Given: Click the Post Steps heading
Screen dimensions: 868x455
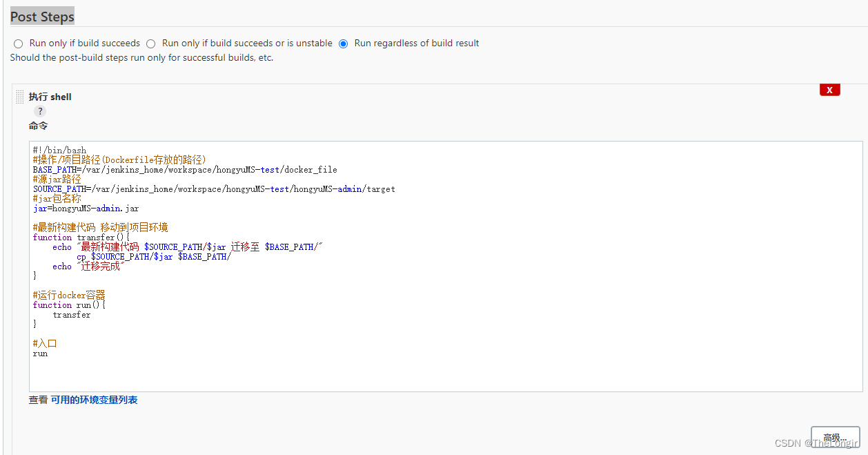Looking at the screenshot, I should coord(42,17).
